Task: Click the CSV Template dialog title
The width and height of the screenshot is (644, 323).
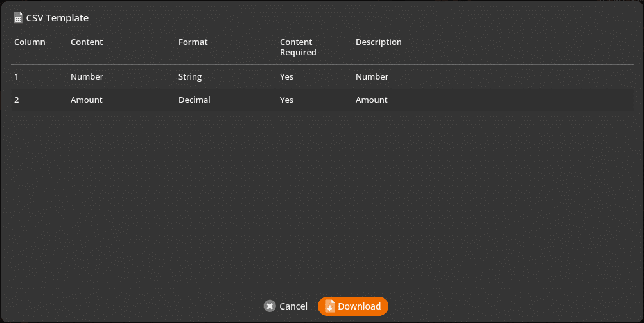Action: click(x=57, y=18)
